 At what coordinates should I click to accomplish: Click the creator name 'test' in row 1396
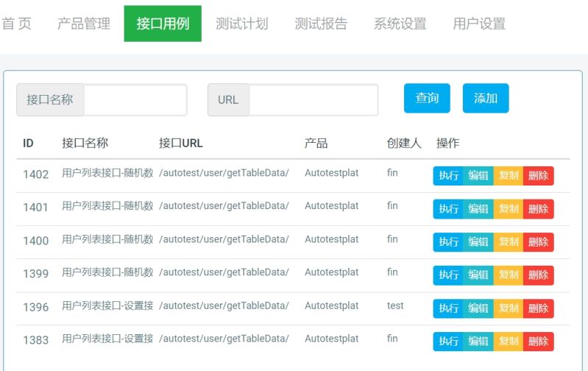point(395,305)
